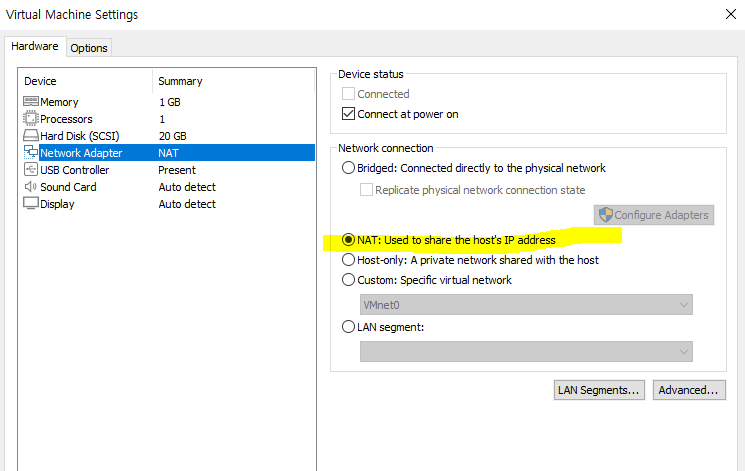Click the Processors chip icon
The height and width of the screenshot is (471, 745).
tap(31, 118)
